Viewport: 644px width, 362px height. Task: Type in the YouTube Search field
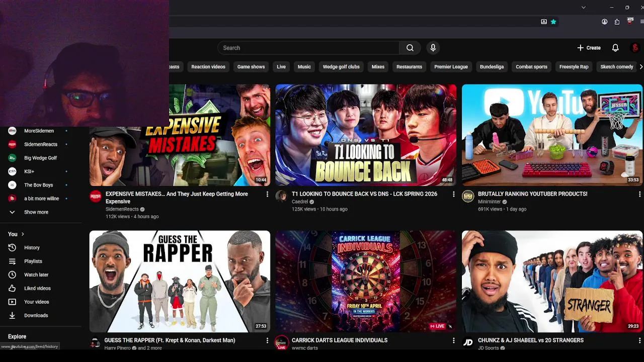(x=308, y=48)
